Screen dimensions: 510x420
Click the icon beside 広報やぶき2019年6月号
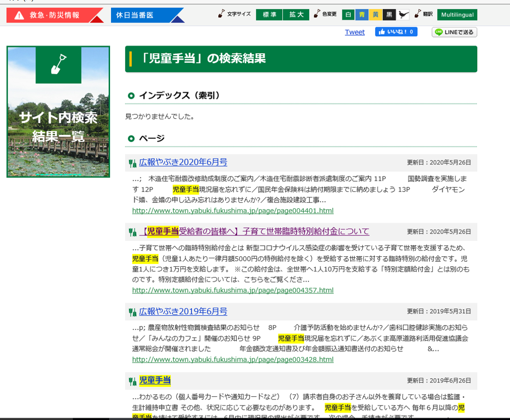(132, 312)
